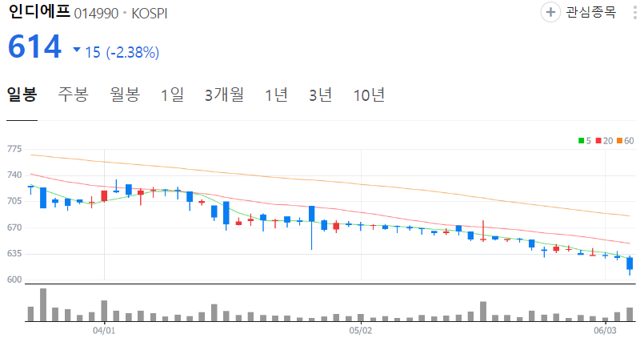This screenshot has height=338, width=644.
Task: Click the 관심종목 label
Action: click(x=591, y=12)
